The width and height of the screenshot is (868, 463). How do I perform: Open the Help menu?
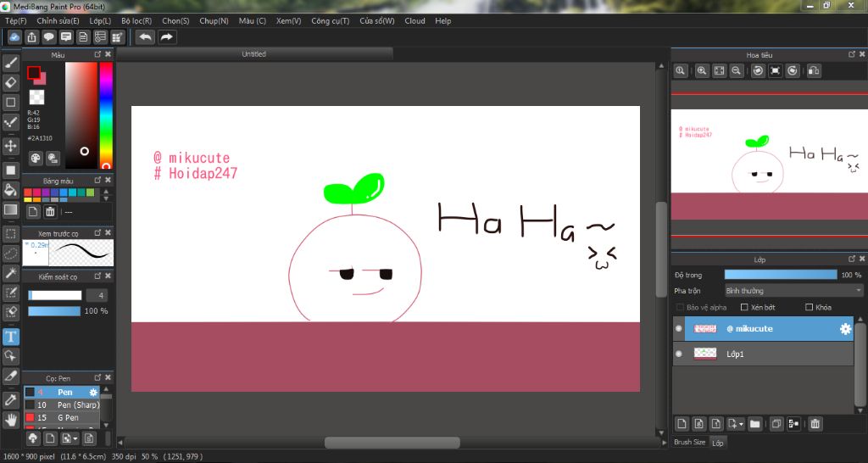442,20
